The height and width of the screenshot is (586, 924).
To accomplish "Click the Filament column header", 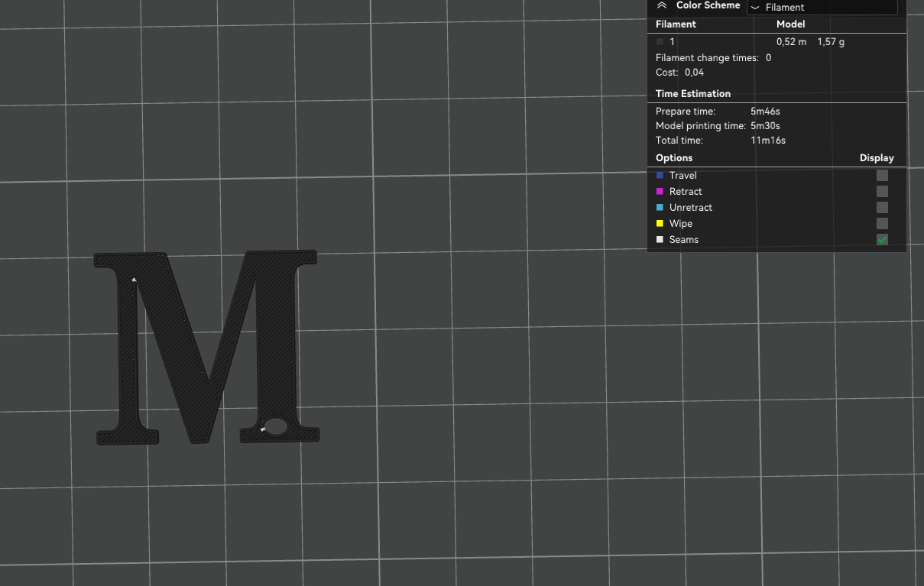I will tap(676, 24).
